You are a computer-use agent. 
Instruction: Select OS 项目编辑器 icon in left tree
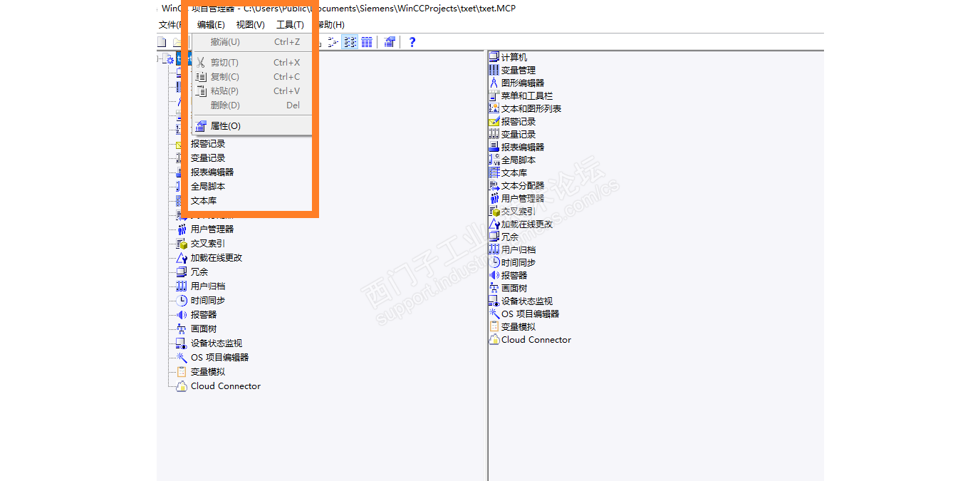[182, 358]
